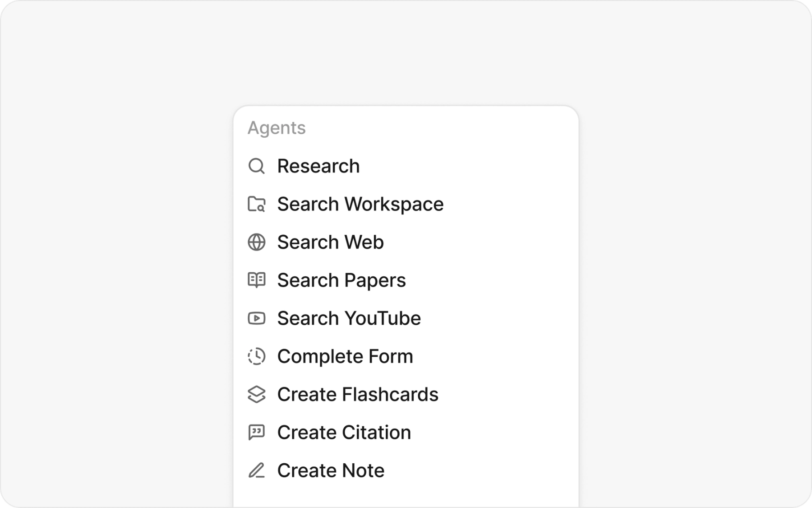This screenshot has width=812, height=508.
Task: Click the Search Web globe icon
Action: 256,242
